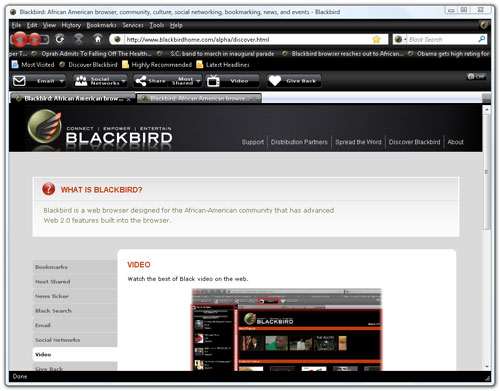Click the Give Back heart icon
This screenshot has width=500, height=391.
(275, 81)
